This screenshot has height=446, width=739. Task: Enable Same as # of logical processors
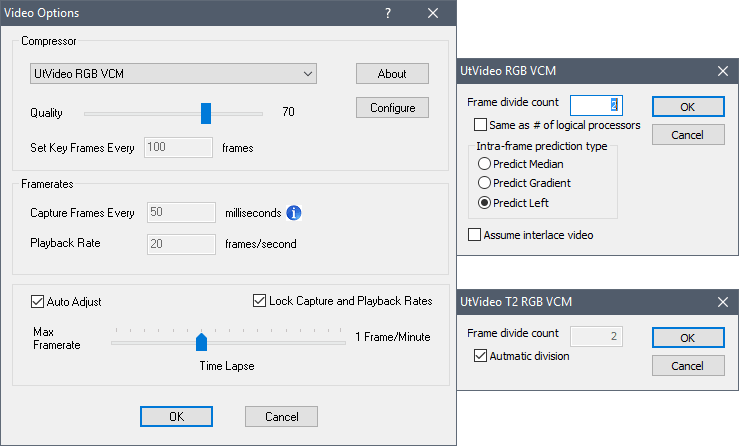click(480, 125)
